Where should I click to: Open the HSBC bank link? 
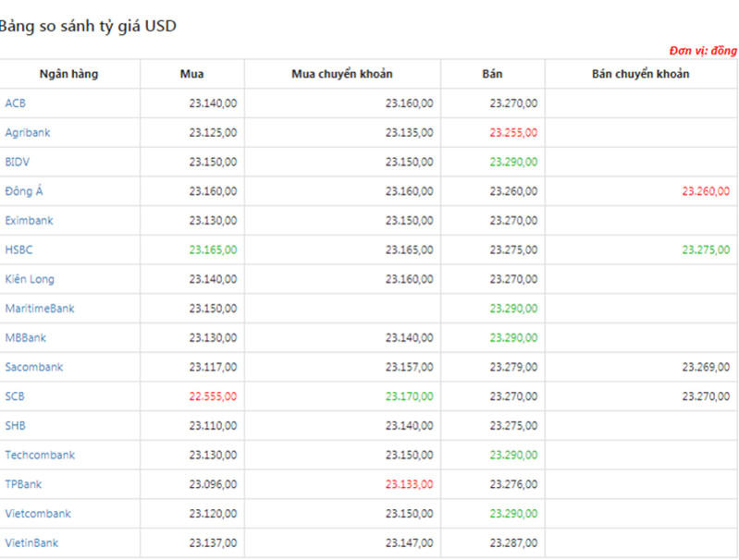18,250
